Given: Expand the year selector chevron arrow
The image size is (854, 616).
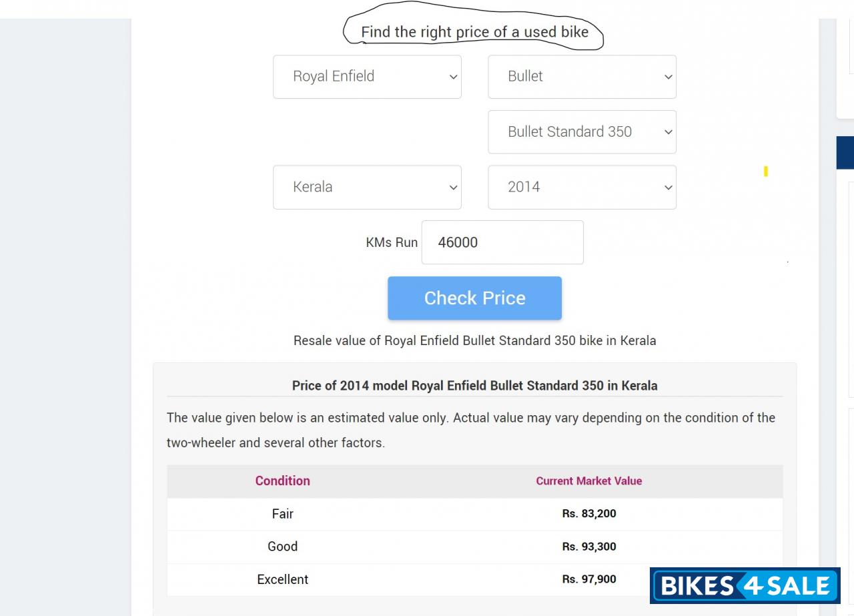Looking at the screenshot, I should coord(668,187).
